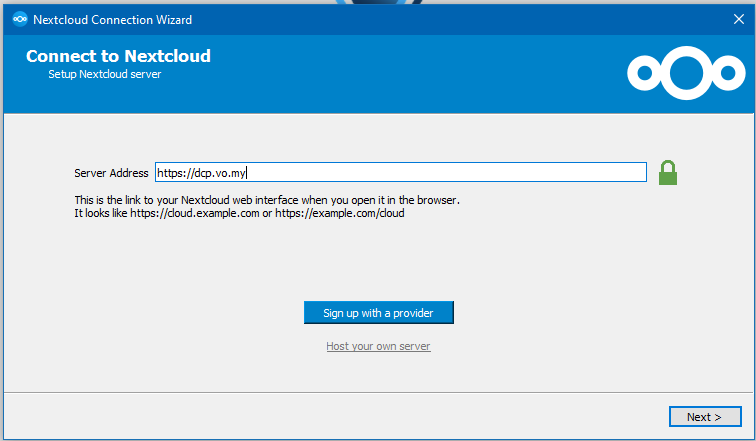756x441 pixels.
Task: Click the left circle of Nextcloud logo
Action: pyautogui.click(x=645, y=74)
